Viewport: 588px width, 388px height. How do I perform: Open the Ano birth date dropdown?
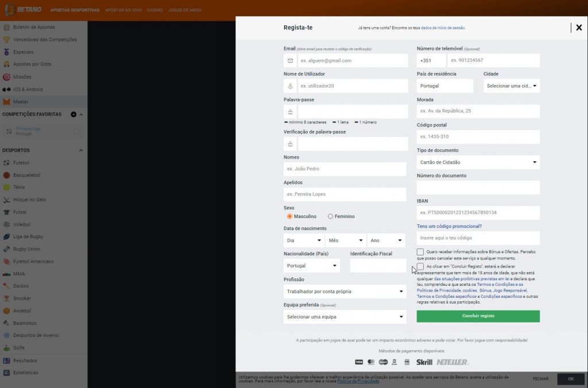386,240
